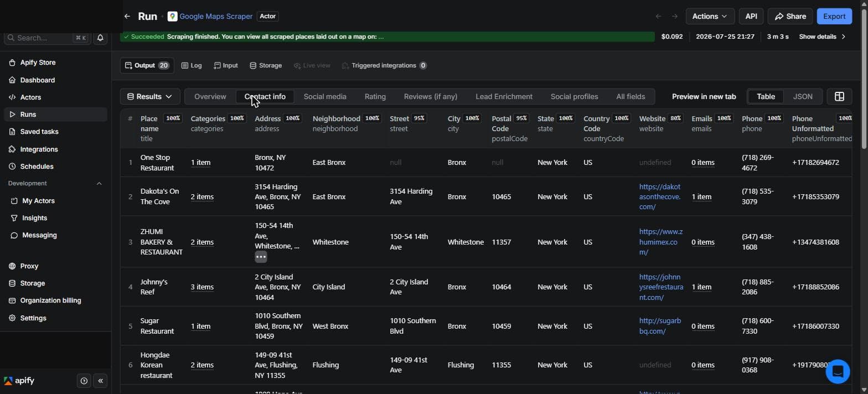868x394 pixels.
Task: Select the Table view toggle
Action: [x=766, y=96]
